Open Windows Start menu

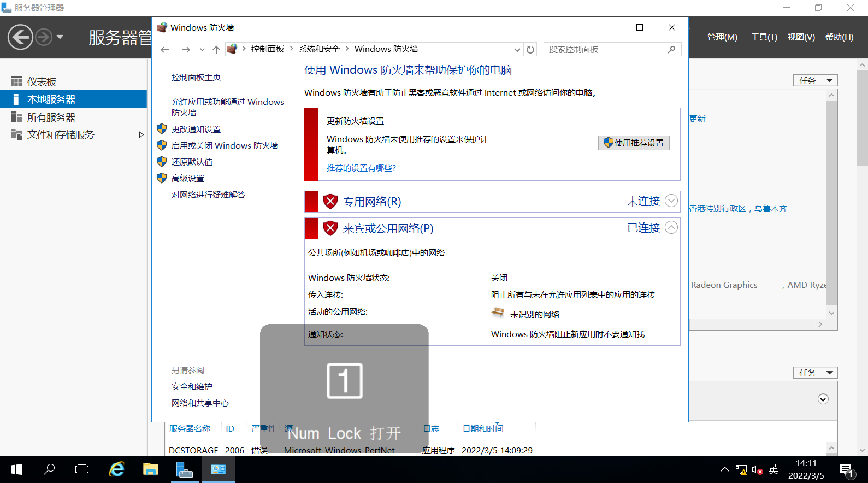(x=16, y=469)
